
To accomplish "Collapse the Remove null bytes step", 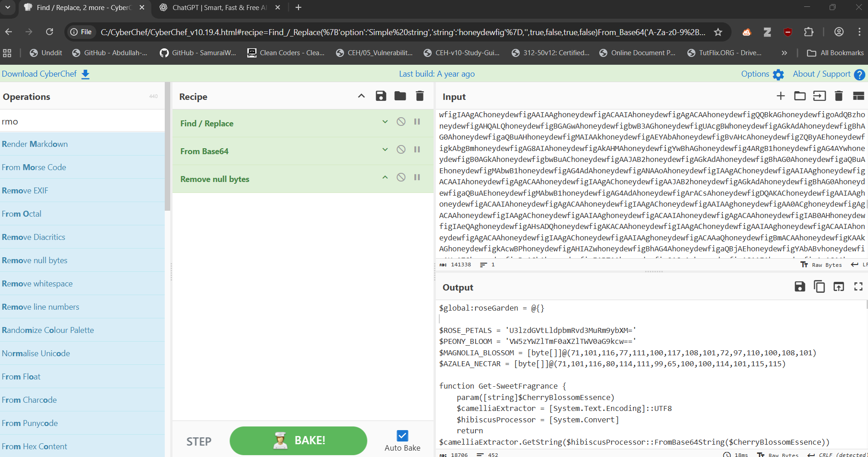I will [385, 177].
